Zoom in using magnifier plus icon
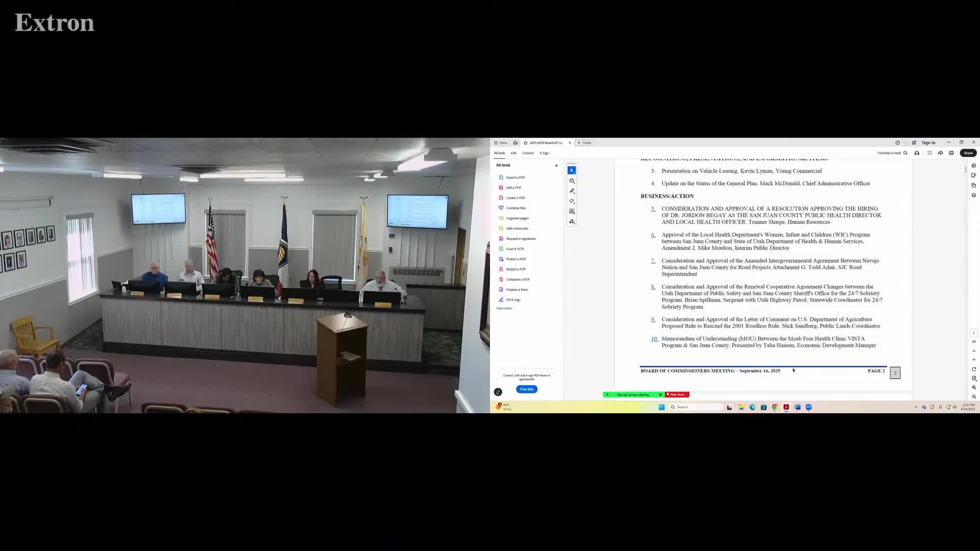Viewport: 980px width, 551px height. (x=973, y=388)
